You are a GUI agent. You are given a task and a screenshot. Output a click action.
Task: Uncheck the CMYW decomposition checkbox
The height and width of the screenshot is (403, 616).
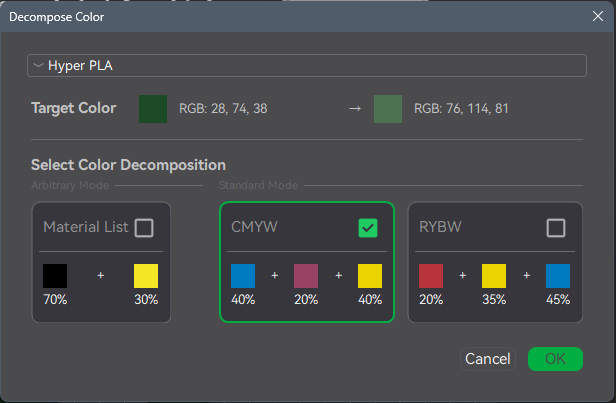tap(368, 228)
